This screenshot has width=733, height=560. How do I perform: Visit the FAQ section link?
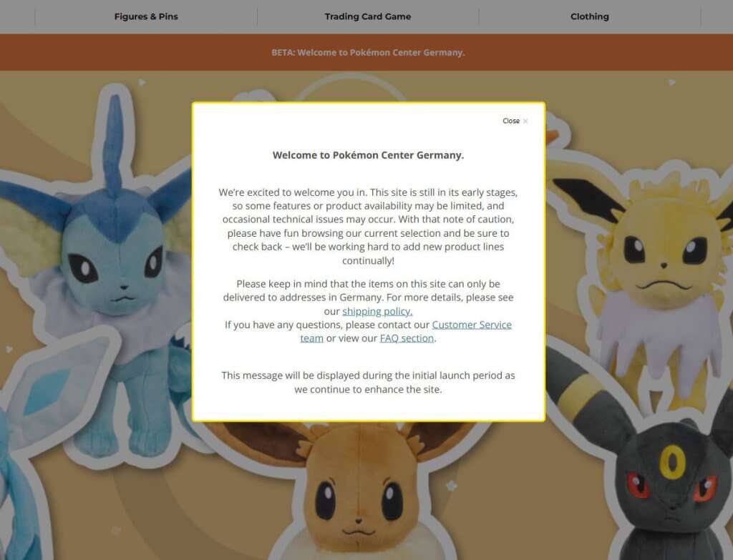[x=407, y=338]
